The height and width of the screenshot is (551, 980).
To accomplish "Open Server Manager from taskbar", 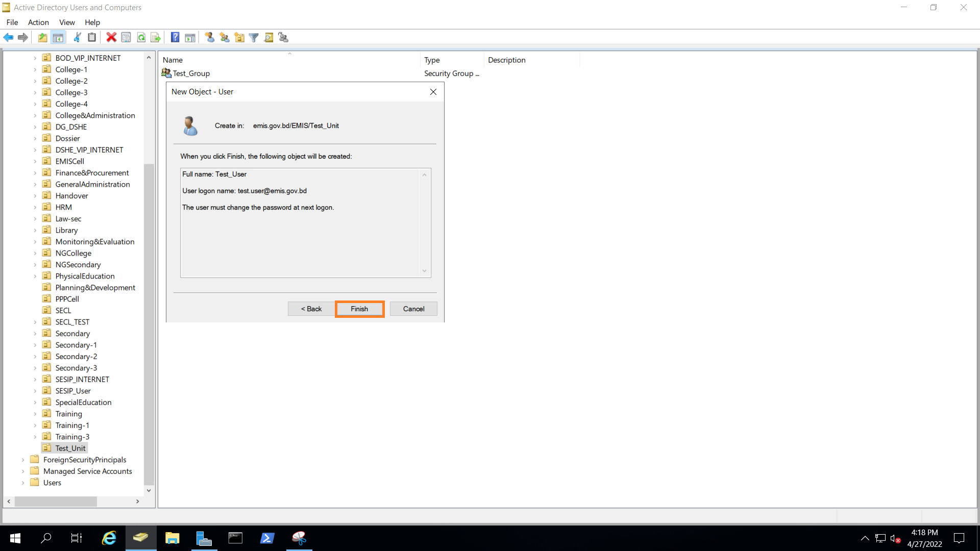I will pos(204,538).
